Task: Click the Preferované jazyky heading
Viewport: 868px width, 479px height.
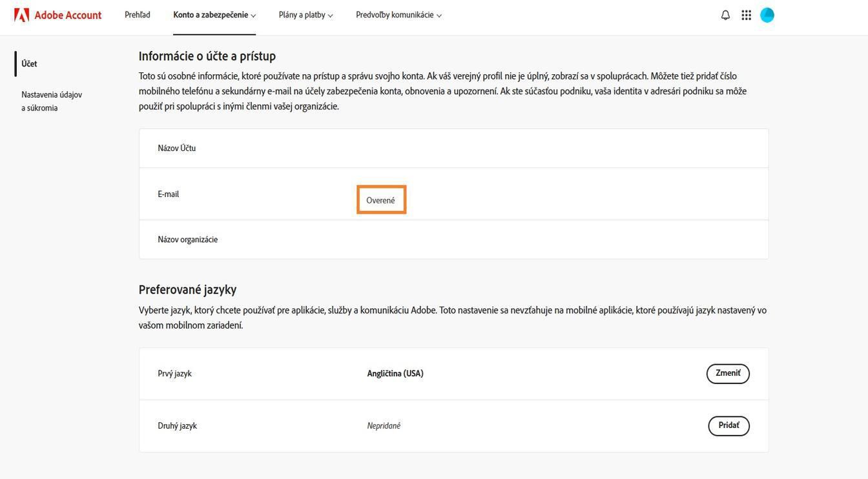Action: [x=187, y=289]
